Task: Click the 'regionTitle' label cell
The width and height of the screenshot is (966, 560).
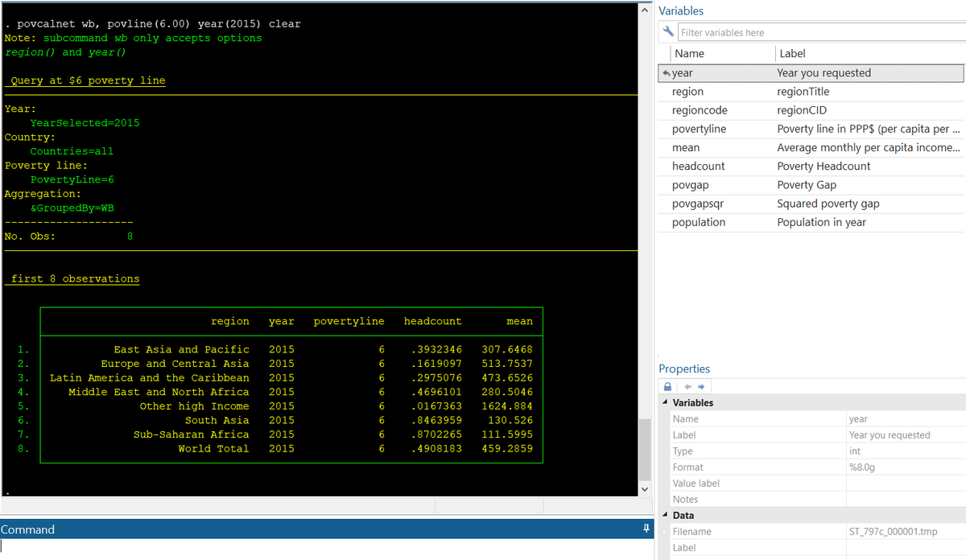Action: 803,92
